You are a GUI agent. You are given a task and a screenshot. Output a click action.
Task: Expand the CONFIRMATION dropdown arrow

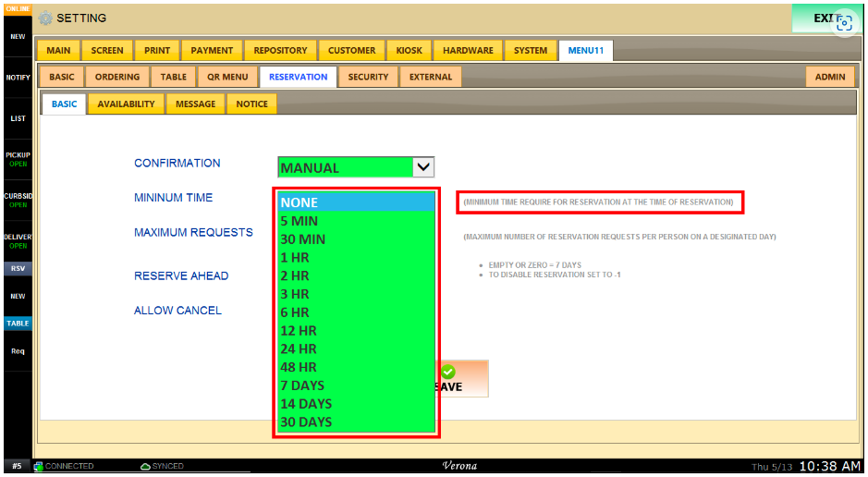click(422, 167)
